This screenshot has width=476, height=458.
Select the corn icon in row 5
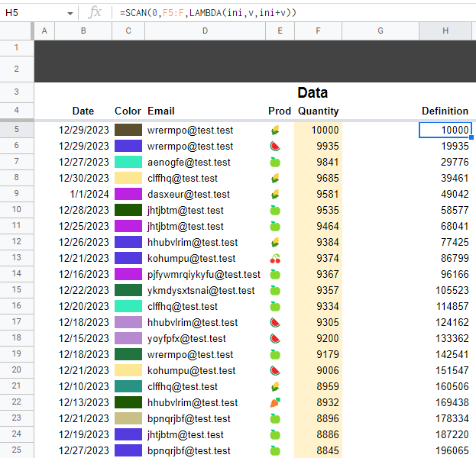[x=275, y=131]
